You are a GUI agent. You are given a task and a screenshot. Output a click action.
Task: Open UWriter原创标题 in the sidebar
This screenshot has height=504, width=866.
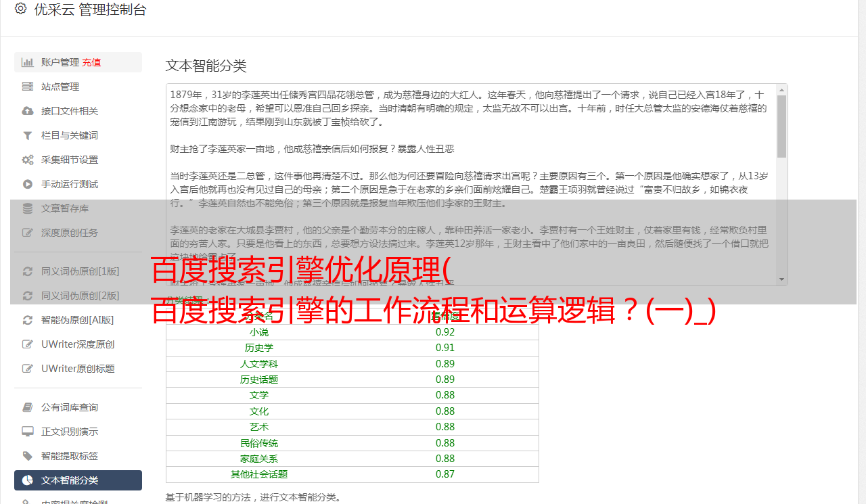(78, 369)
